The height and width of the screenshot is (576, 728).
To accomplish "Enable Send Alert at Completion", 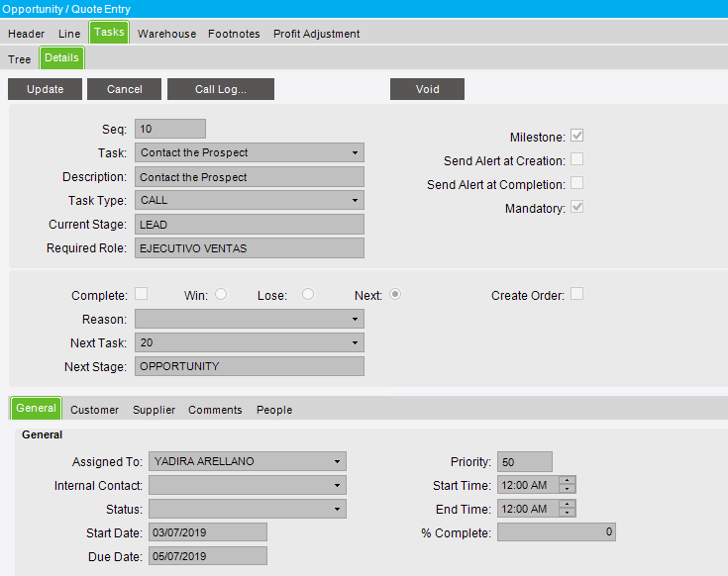I will pos(577,183).
